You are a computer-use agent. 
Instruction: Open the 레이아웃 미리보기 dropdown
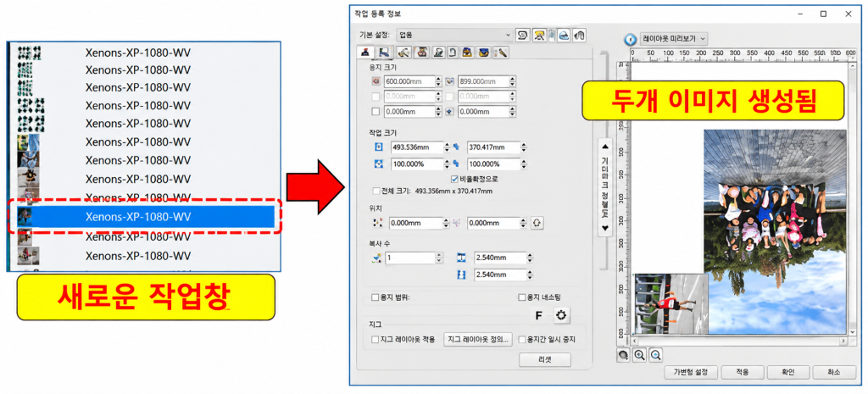point(674,39)
